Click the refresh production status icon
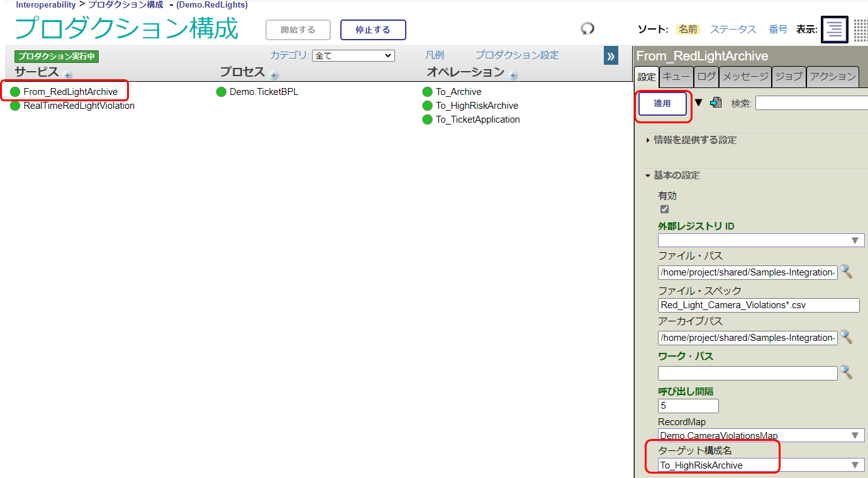The width and height of the screenshot is (868, 478). point(587,29)
